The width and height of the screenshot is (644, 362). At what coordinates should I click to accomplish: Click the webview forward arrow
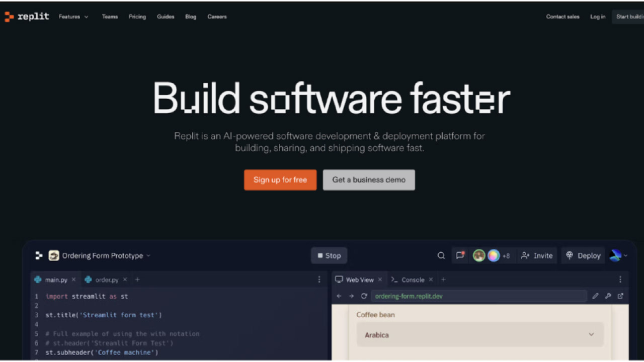click(x=351, y=296)
